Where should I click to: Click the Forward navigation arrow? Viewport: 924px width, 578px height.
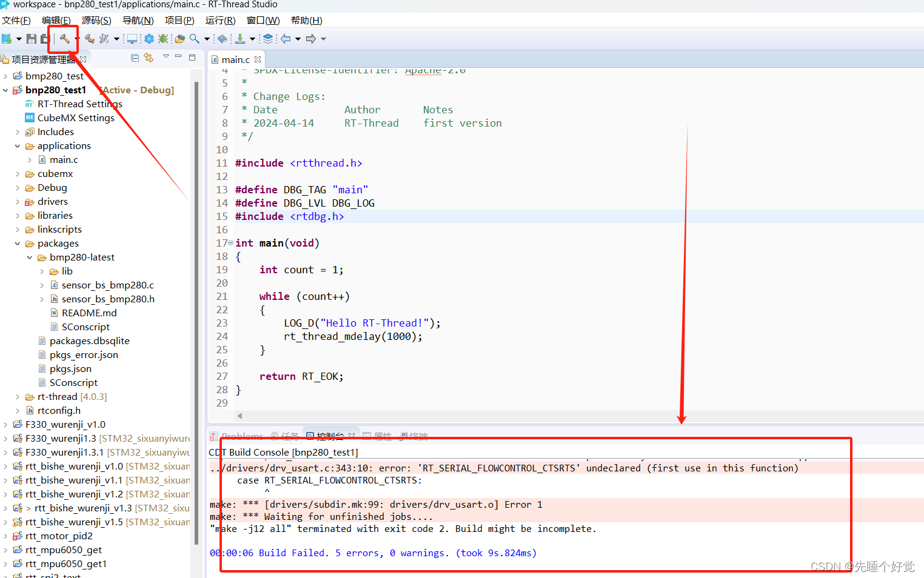click(311, 39)
